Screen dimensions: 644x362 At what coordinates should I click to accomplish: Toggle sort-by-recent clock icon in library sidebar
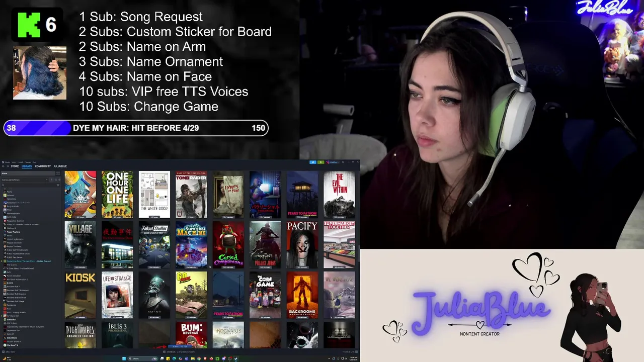point(56,179)
